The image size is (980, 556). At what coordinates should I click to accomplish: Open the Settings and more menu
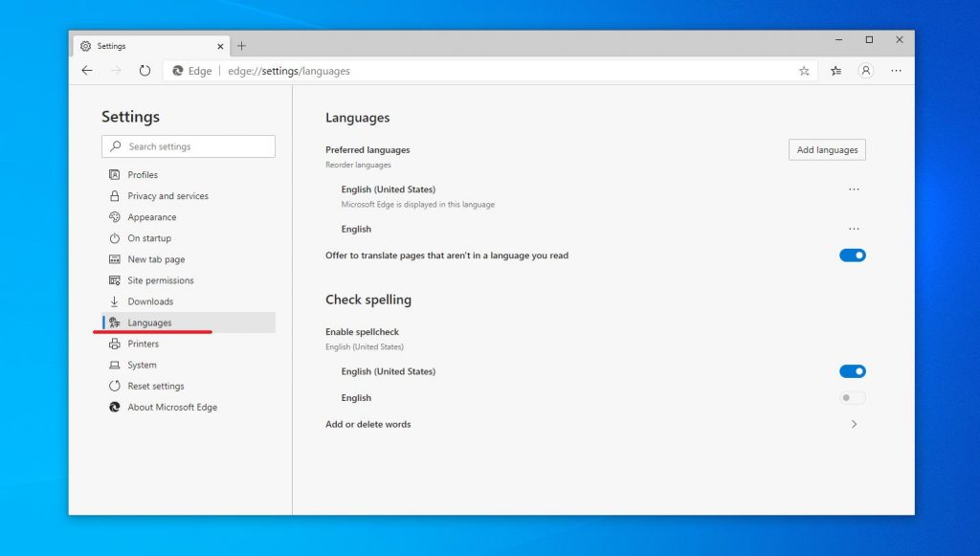(x=896, y=71)
